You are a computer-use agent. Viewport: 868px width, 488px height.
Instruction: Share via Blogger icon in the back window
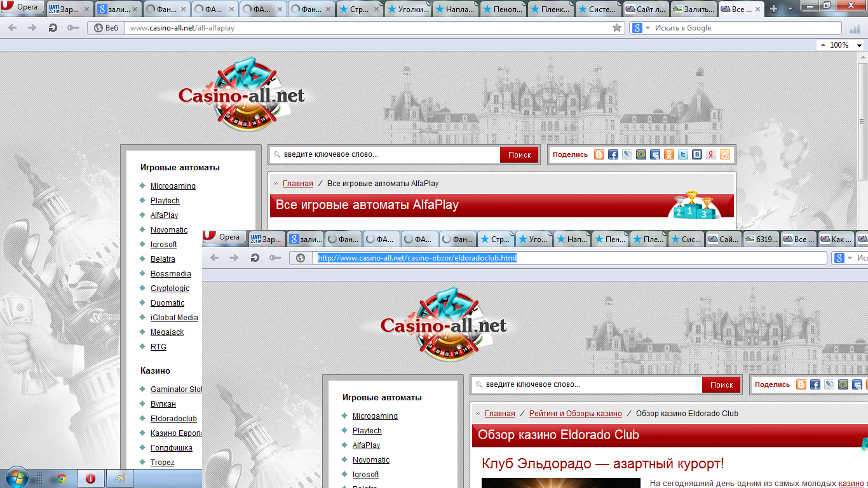click(x=599, y=154)
